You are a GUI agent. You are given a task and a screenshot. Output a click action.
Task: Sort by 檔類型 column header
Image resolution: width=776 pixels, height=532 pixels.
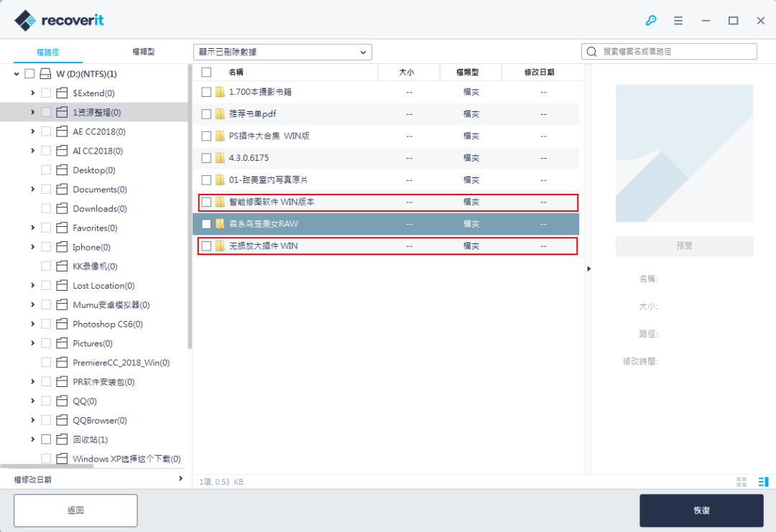pyautogui.click(x=467, y=73)
